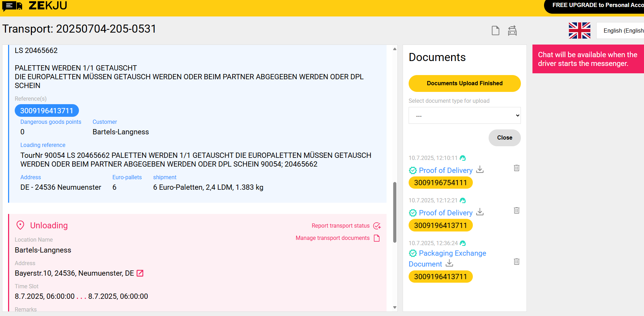Click the Close button in Documents panel
This screenshot has width=644, height=316.
point(504,138)
